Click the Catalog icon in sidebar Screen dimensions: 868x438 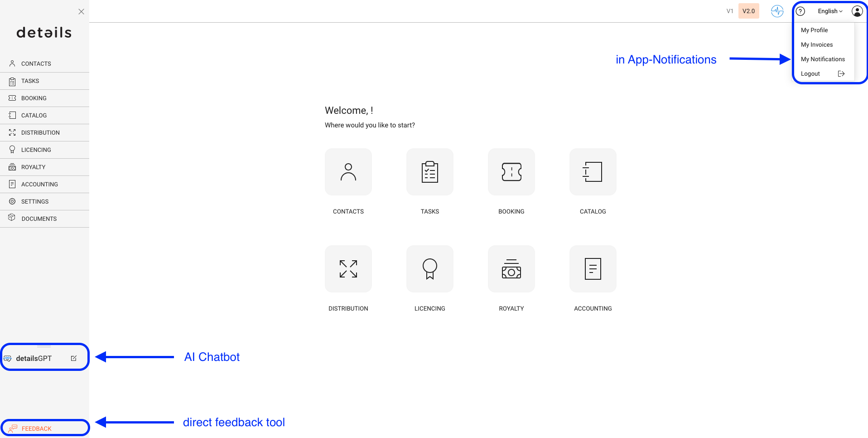click(x=12, y=115)
